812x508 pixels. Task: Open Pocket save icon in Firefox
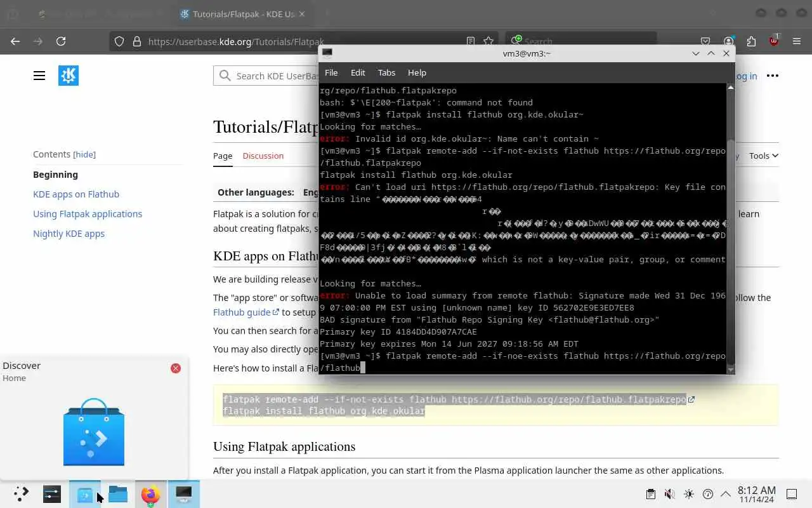[705, 41]
